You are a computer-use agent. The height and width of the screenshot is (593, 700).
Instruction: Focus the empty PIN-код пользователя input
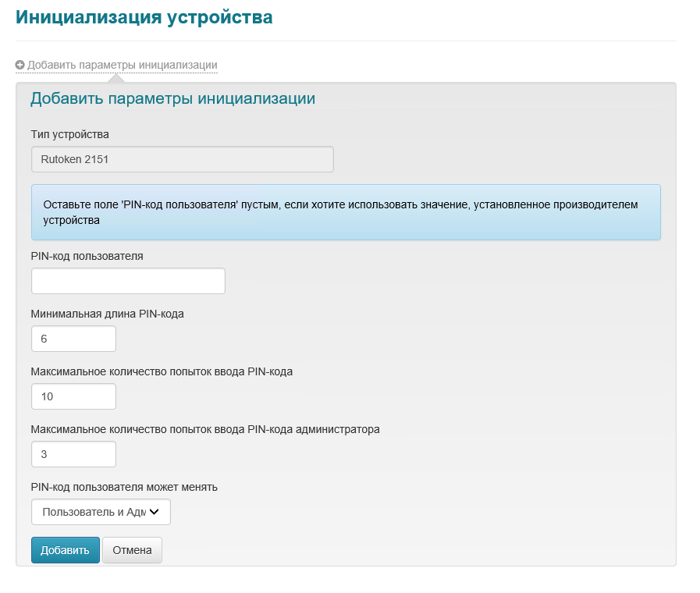tap(128, 281)
